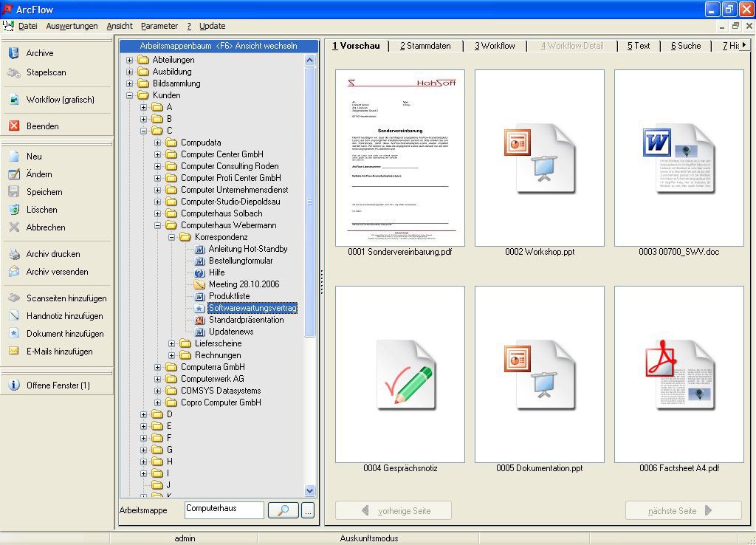Expand the Abteilungen folder
This screenshot has width=756, height=545.
click(x=129, y=60)
